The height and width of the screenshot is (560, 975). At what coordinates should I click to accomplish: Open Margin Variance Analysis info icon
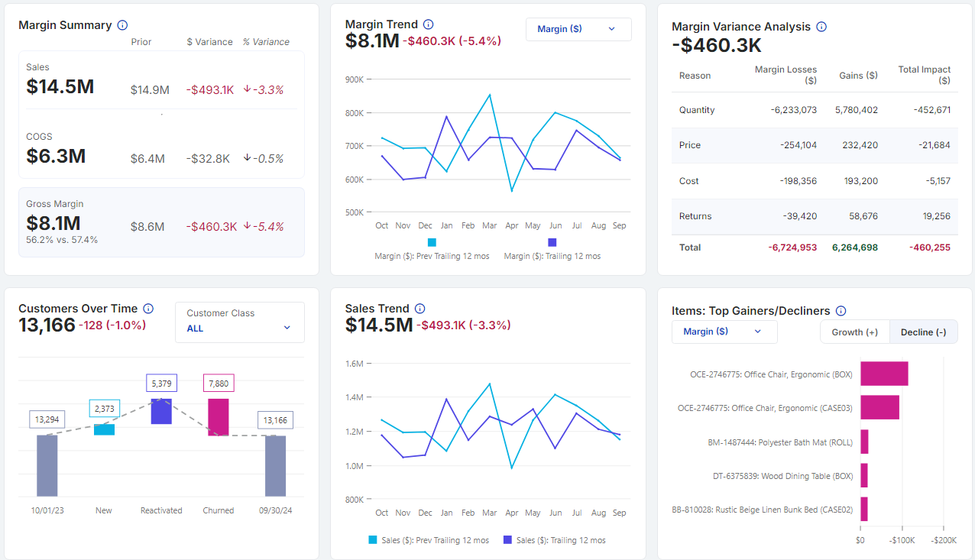[821, 27]
